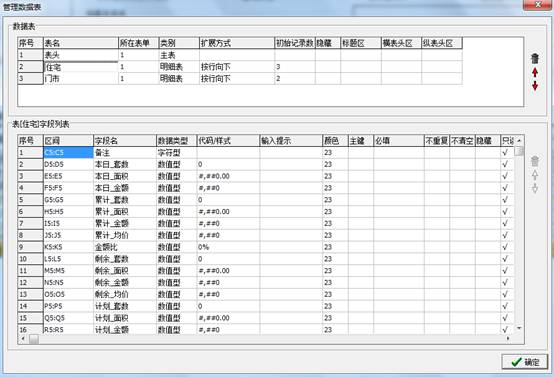Toggle read-only checkmark for 备注 field
Image resolution: width=554 pixels, height=377 pixels.
[x=505, y=152]
